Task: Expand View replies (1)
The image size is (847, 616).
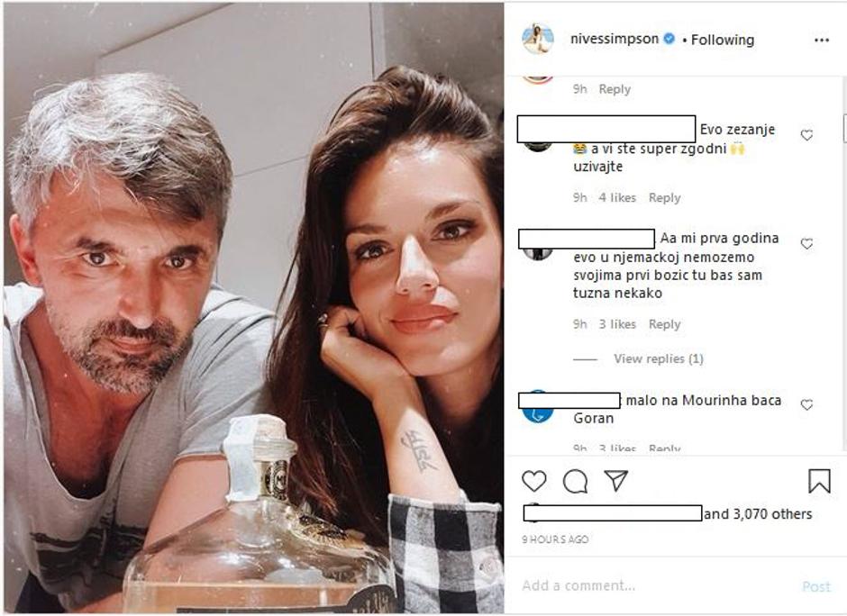Action: 658,358
